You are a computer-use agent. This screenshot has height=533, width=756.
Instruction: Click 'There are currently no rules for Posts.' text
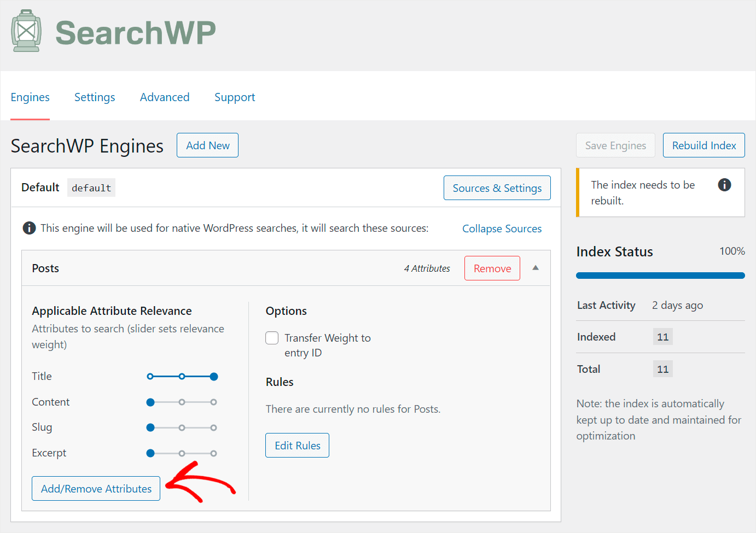(353, 409)
